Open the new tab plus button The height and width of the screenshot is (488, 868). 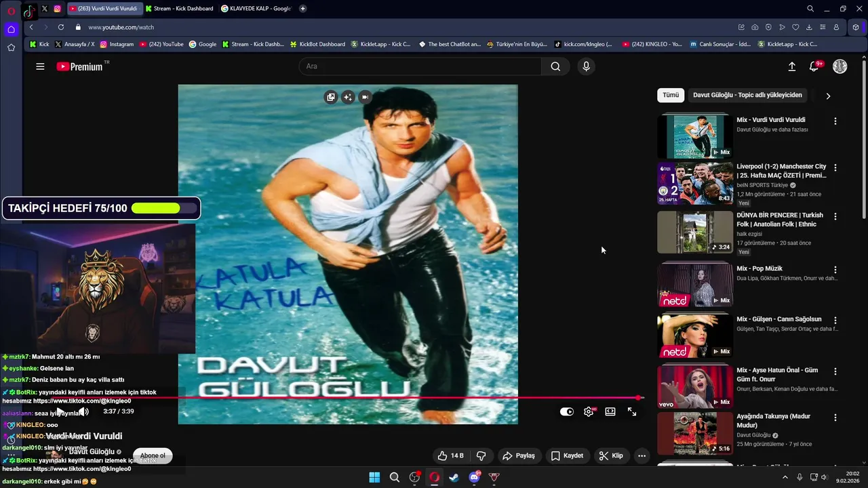coord(302,8)
